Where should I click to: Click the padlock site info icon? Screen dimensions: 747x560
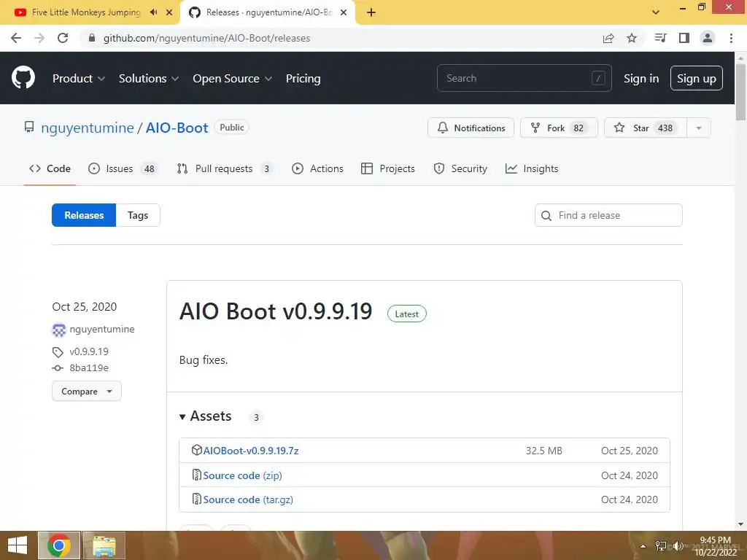pos(92,38)
